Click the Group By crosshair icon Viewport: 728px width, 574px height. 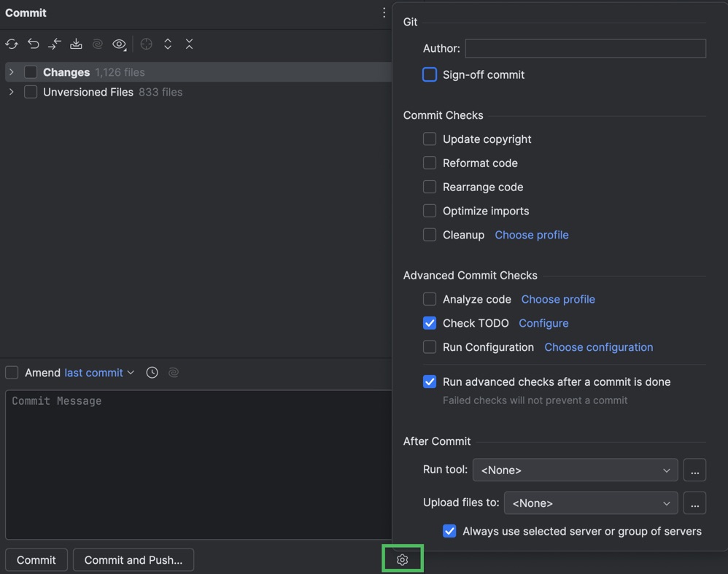[x=146, y=44]
